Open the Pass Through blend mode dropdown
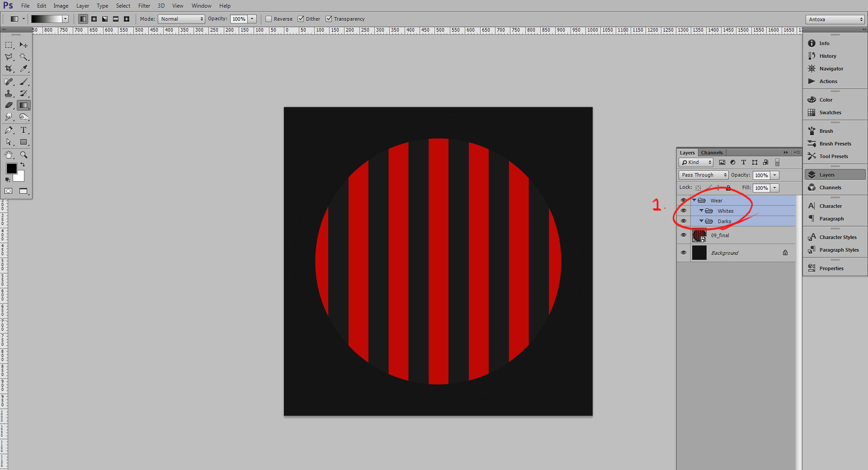868x470 pixels. click(x=703, y=175)
